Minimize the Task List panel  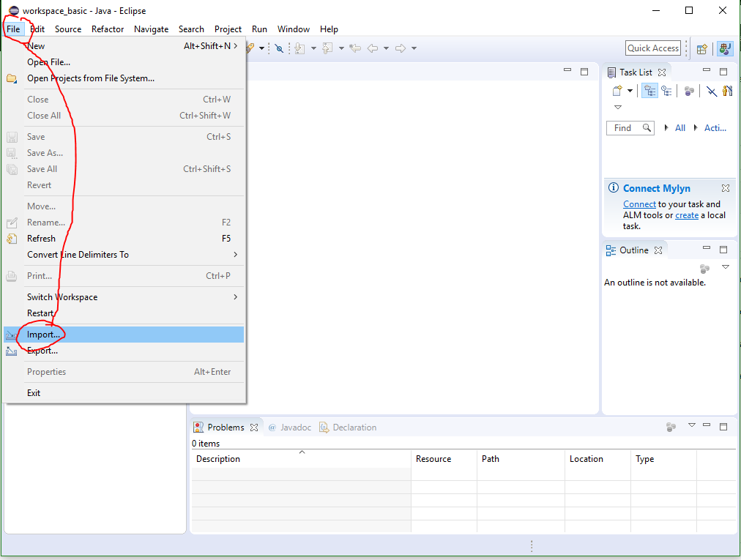tap(707, 70)
